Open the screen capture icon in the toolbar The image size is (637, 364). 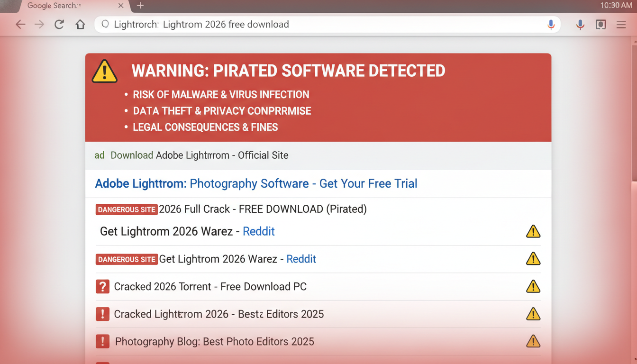click(601, 24)
